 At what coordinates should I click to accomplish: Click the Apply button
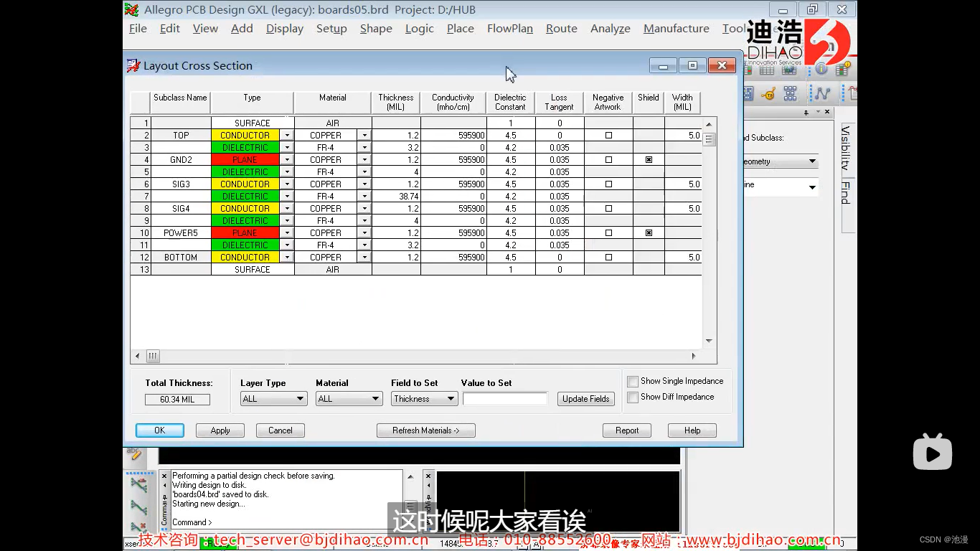tap(220, 430)
